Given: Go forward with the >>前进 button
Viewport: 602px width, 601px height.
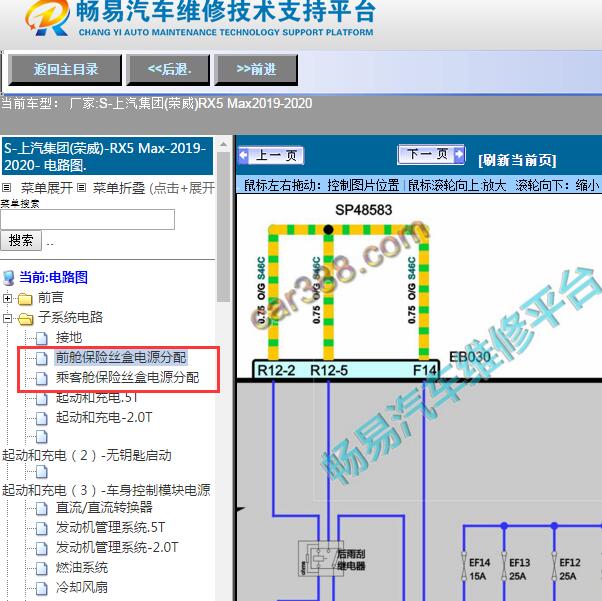Looking at the screenshot, I should (256, 70).
